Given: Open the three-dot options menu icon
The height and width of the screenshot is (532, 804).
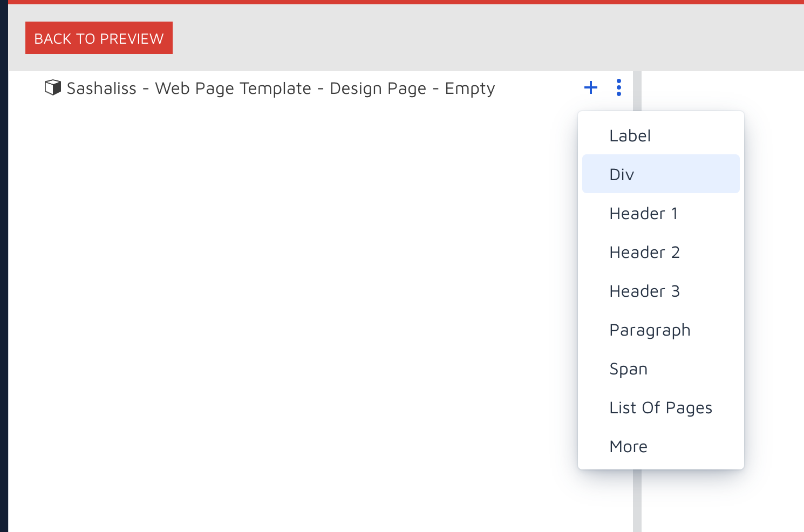Looking at the screenshot, I should pyautogui.click(x=618, y=87).
